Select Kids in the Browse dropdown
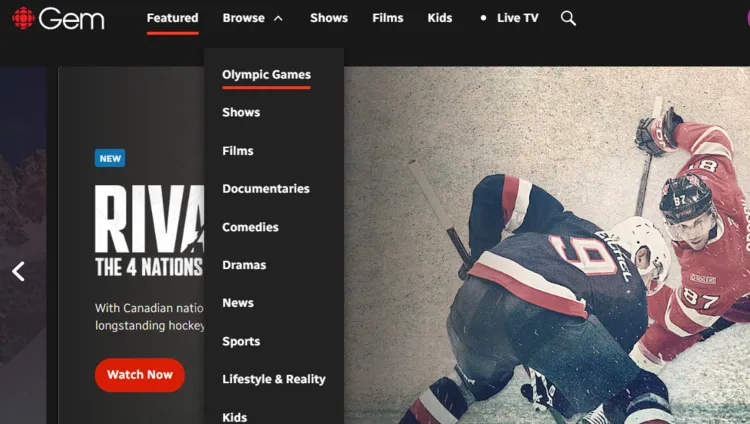The image size is (750, 424). [234, 417]
